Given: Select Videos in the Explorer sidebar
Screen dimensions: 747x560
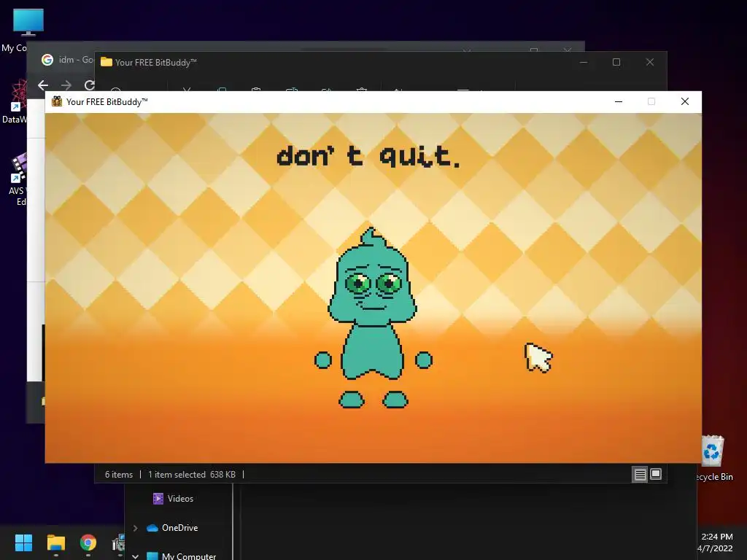Looking at the screenshot, I should 172,499.
